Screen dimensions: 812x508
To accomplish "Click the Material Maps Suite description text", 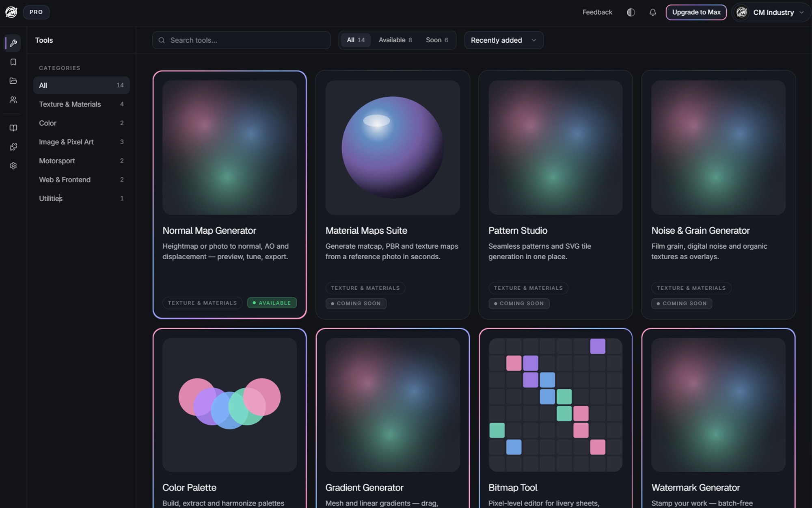I will point(392,252).
